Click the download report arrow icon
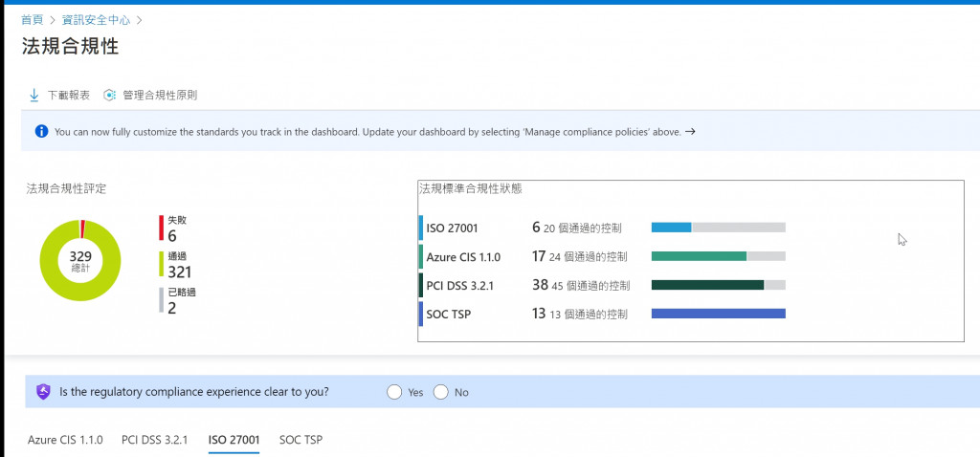The height and width of the screenshot is (457, 980). point(33,96)
